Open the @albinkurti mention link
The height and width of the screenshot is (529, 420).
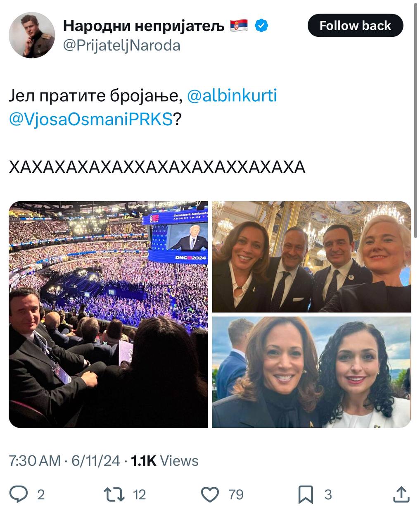click(232, 95)
